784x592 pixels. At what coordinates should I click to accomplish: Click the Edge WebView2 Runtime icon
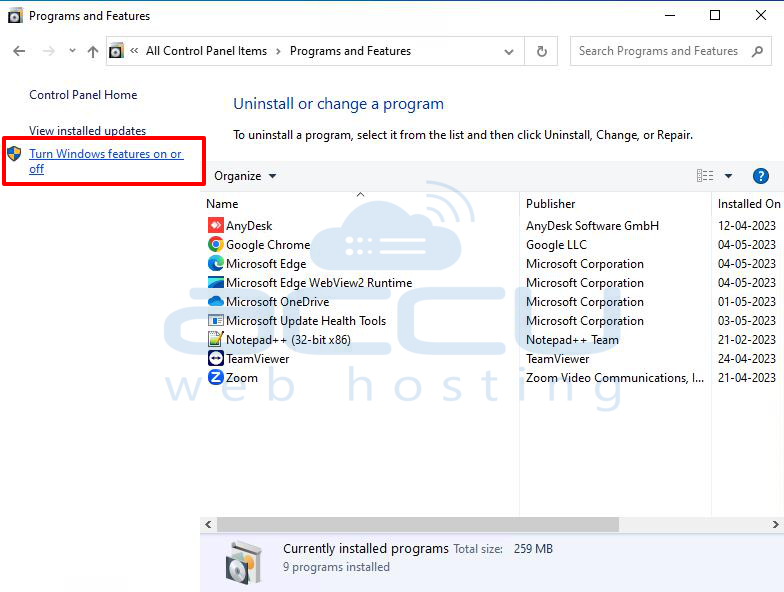216,282
